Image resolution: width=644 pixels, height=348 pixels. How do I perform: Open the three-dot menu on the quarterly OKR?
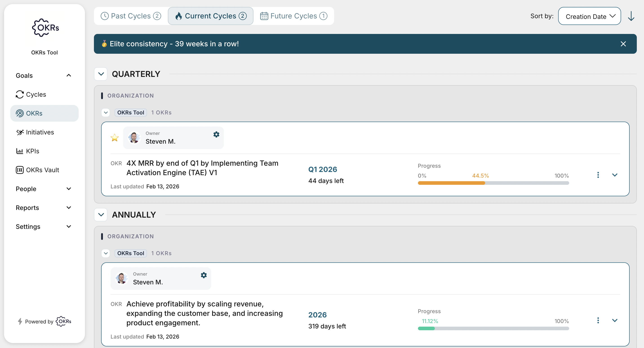598,175
